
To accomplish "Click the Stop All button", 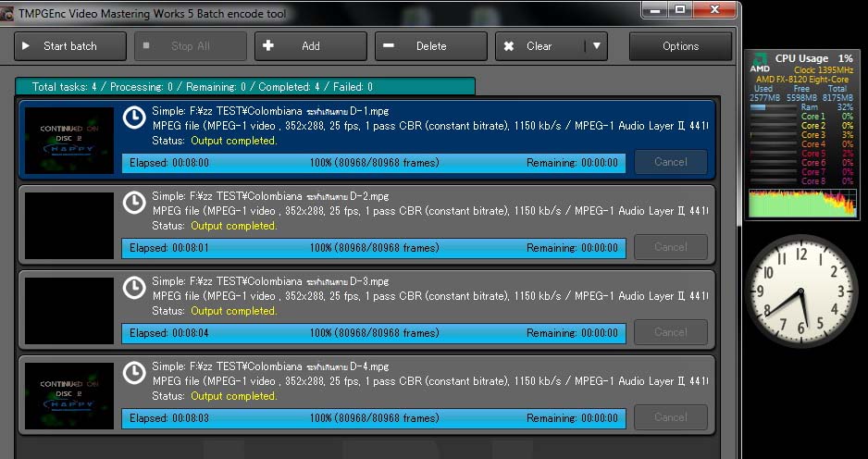I will click(x=191, y=46).
